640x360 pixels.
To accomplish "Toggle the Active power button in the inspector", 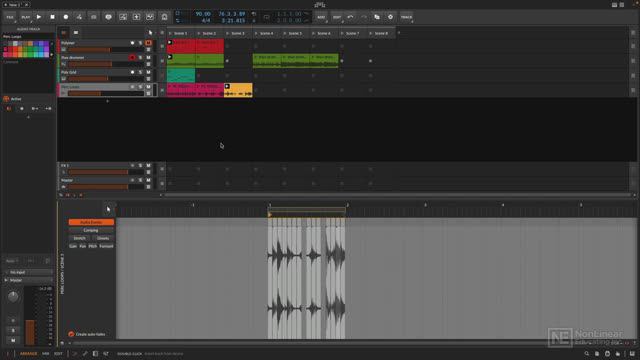I will (6, 99).
